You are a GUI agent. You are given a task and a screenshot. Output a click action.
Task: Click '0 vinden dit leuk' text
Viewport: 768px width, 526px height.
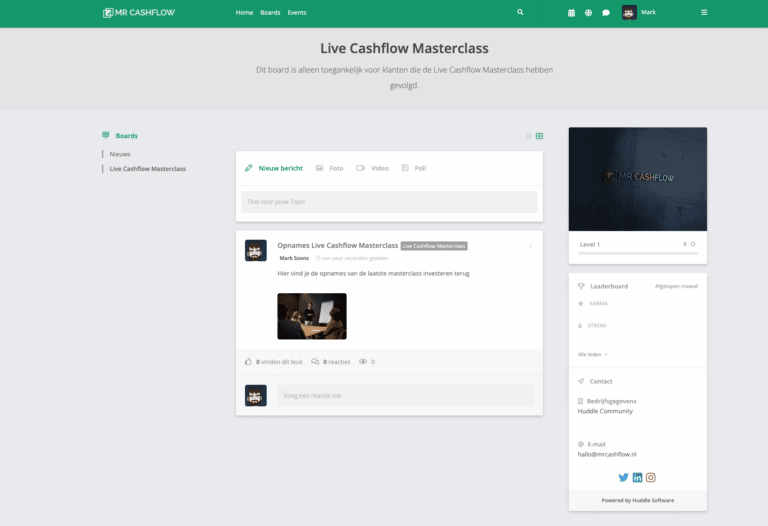coord(279,362)
